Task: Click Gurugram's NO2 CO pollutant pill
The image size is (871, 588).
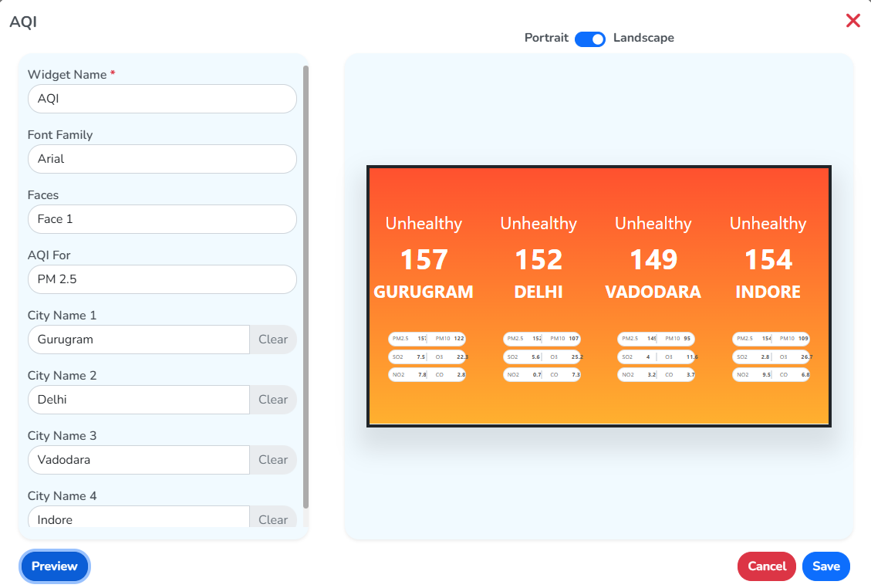Action: tap(427, 374)
